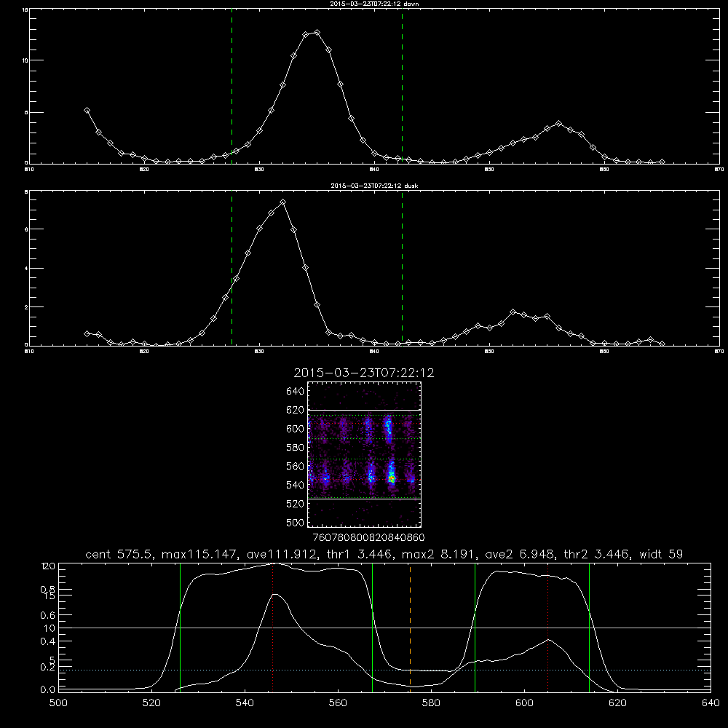Click x-axis label '640' of the bottom plot
Viewport: 728px width, 728px height.
point(711,703)
